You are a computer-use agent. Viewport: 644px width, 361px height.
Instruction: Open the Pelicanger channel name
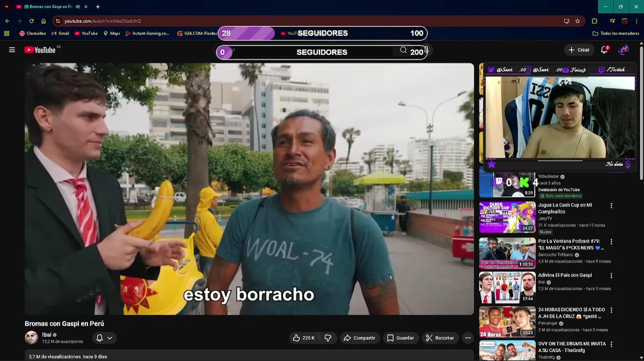pos(549,323)
